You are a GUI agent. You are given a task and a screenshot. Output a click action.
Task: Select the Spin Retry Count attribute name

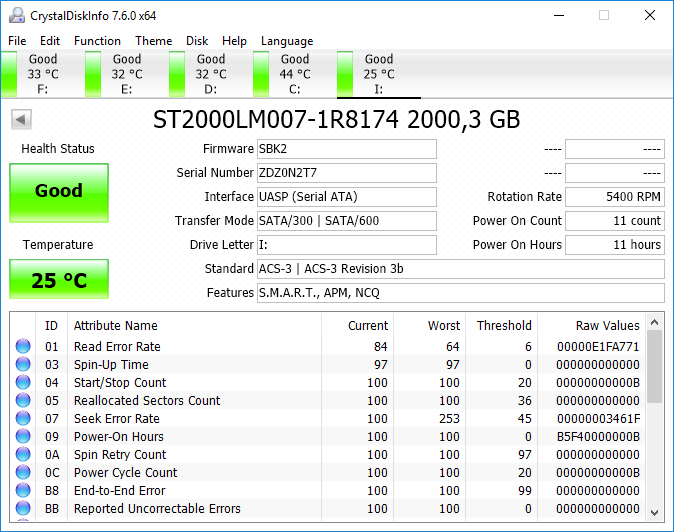120,455
